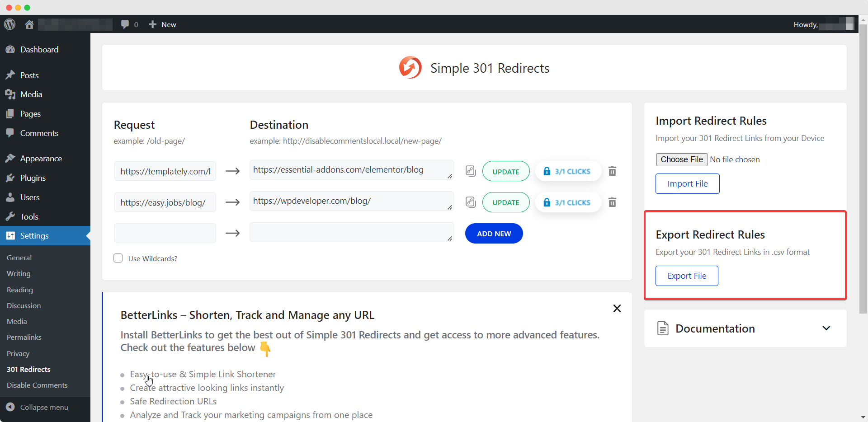Select the Settings menu item
868x422 pixels.
[45, 236]
